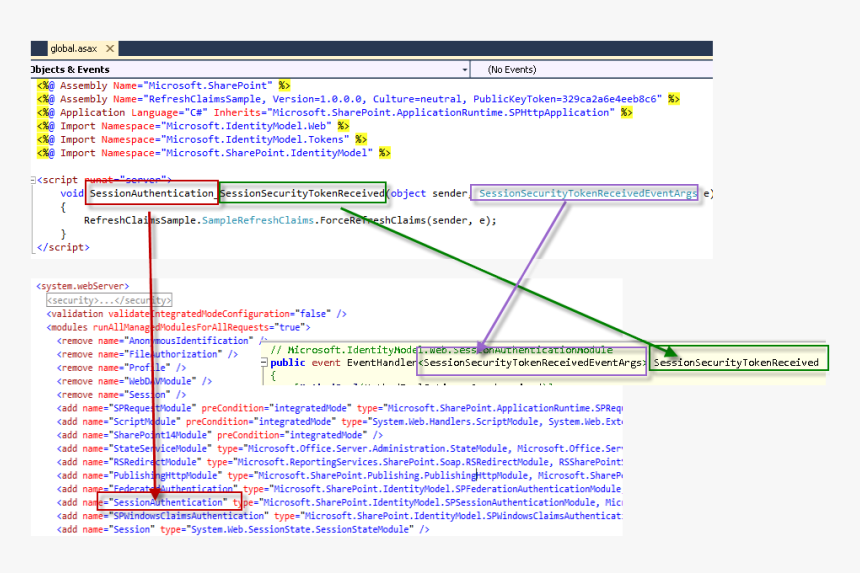Viewport: 860px width, 573px height.
Task: Switch to the global.asax tab
Action: click(x=75, y=48)
